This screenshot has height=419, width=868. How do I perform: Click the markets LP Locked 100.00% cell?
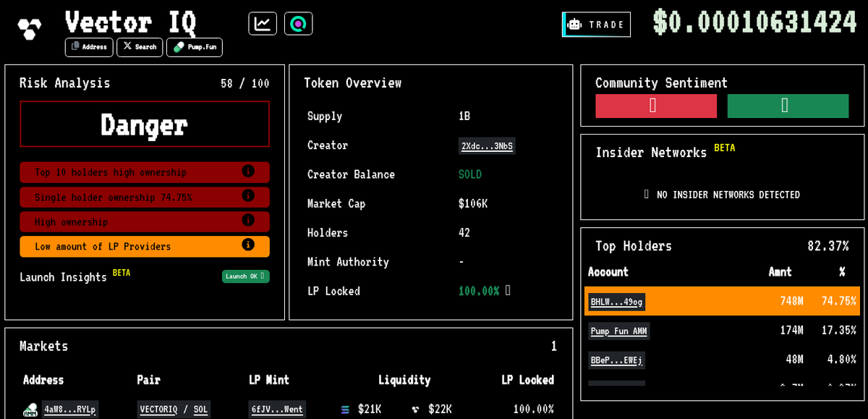534,410
